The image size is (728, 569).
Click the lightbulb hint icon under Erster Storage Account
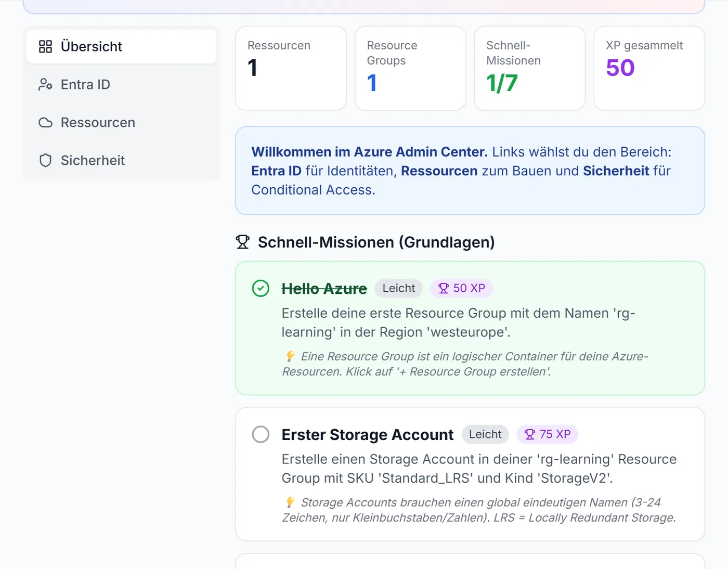click(291, 502)
